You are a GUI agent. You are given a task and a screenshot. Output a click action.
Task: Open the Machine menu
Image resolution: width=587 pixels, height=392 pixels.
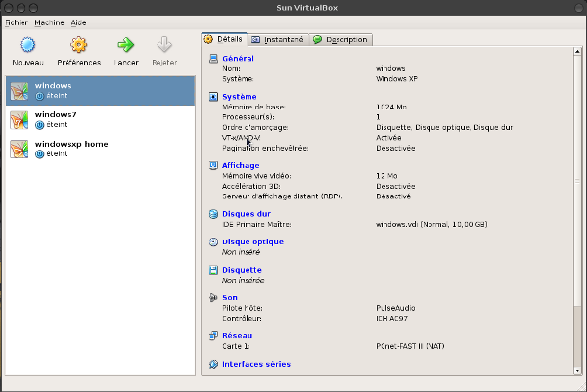49,22
